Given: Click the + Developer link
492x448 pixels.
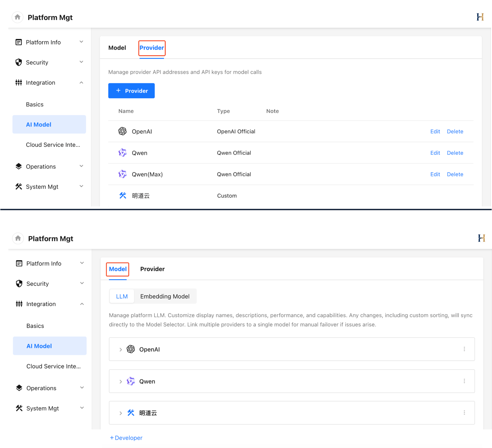Looking at the screenshot, I should tap(126, 438).
